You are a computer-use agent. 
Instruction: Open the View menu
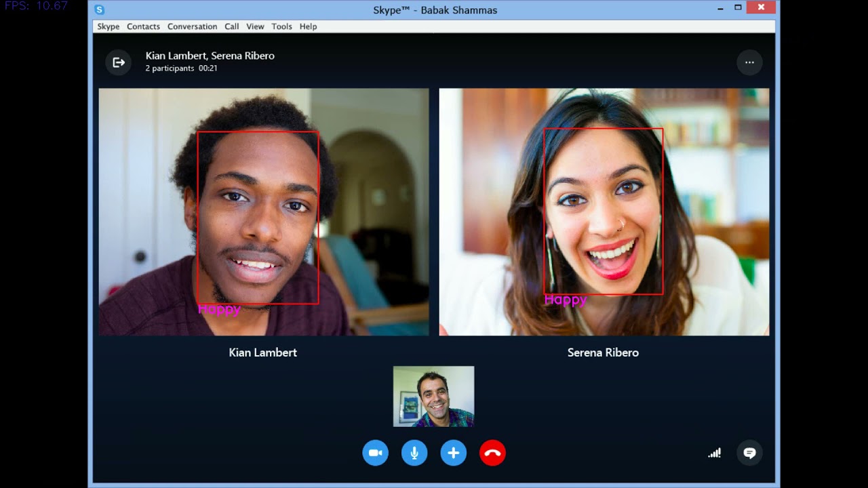click(x=255, y=26)
